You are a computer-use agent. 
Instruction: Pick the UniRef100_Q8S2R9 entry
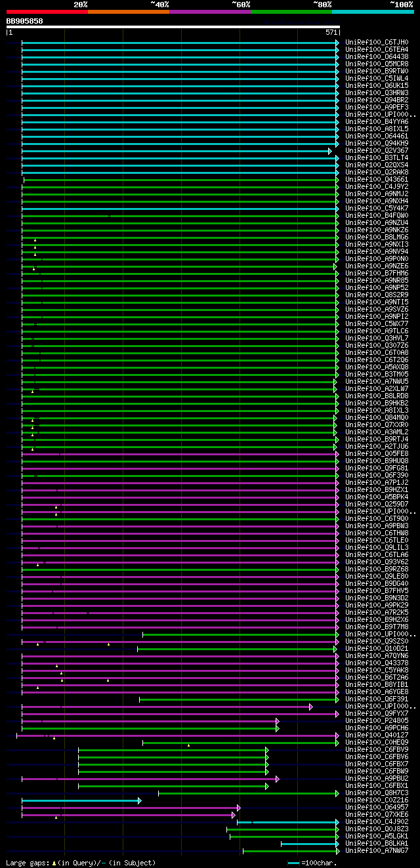click(377, 295)
